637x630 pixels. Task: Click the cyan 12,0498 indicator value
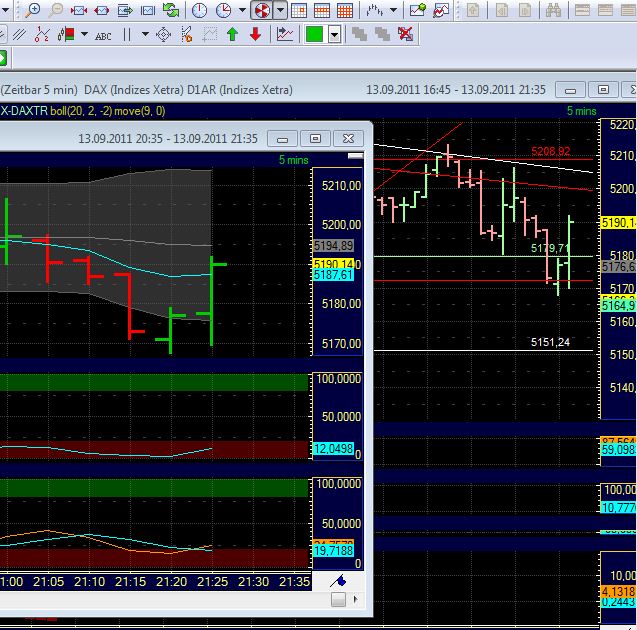point(333,448)
